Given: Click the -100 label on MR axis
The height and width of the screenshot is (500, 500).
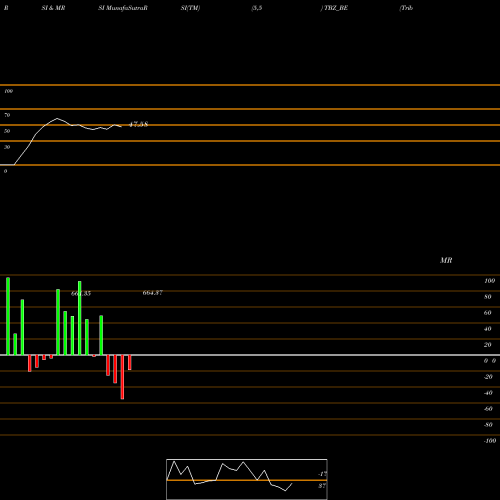Looking at the screenshot, I should click(490, 441).
